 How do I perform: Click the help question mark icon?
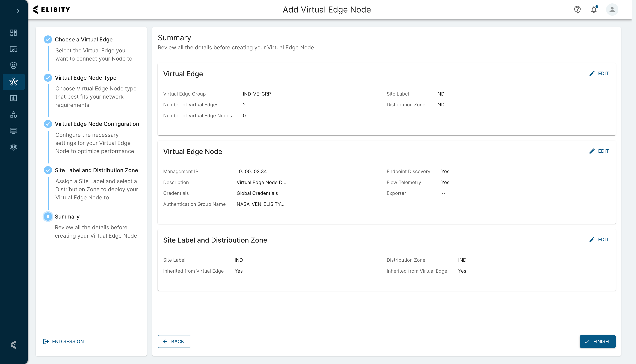577,9
